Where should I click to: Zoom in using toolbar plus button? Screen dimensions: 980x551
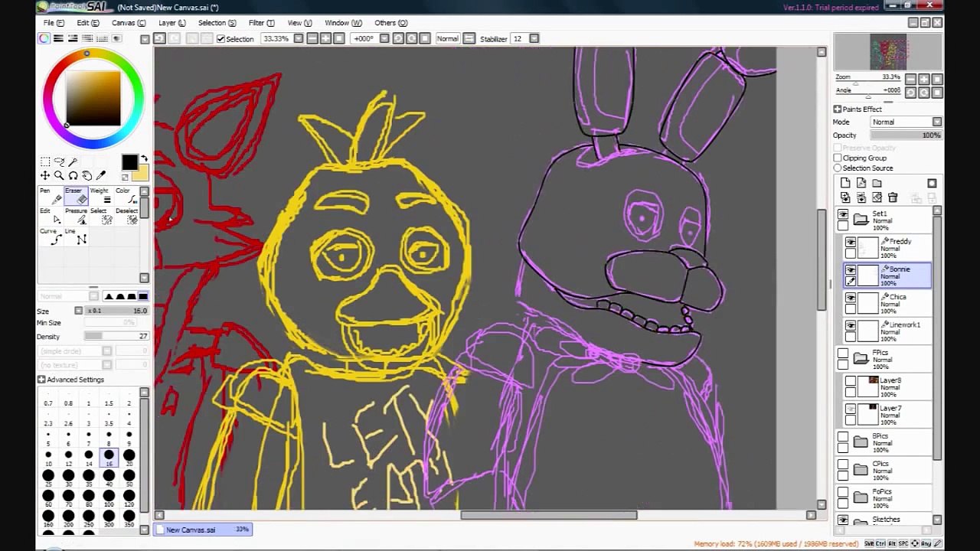tap(325, 38)
